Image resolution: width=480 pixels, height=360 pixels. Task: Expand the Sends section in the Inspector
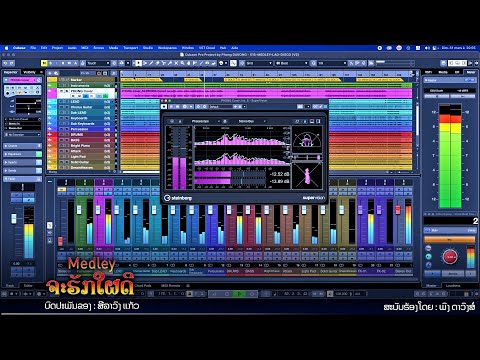tap(22, 171)
